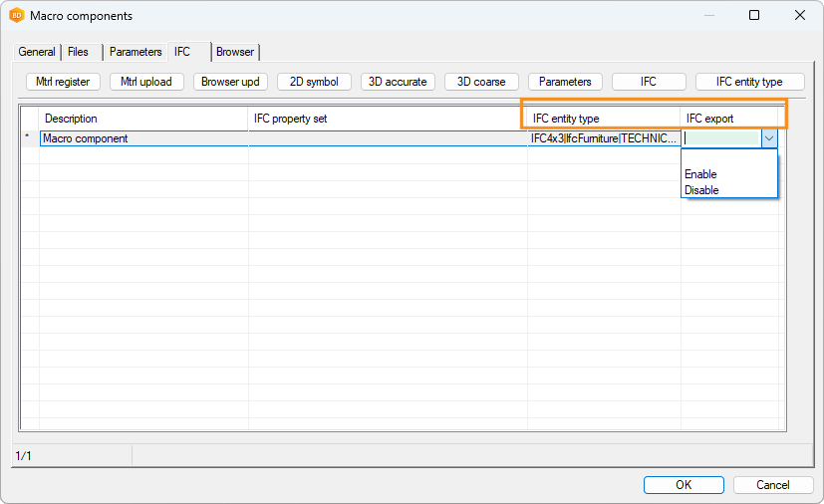824x504 pixels.
Task: Choose Enable from the IFC export list
Action: pyautogui.click(x=700, y=174)
